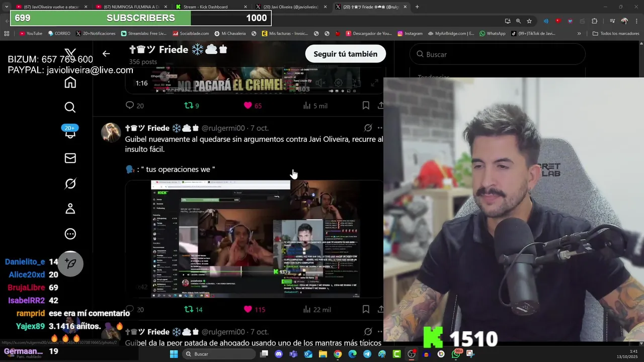
Task: Go back with the arrow beside Friede
Action: pos(106,53)
